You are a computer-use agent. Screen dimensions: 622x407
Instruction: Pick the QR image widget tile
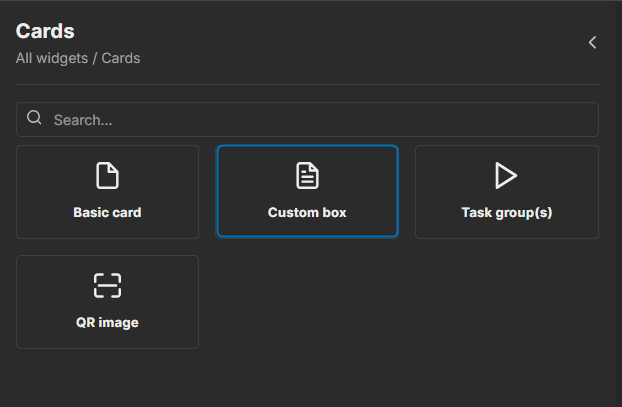pos(107,303)
